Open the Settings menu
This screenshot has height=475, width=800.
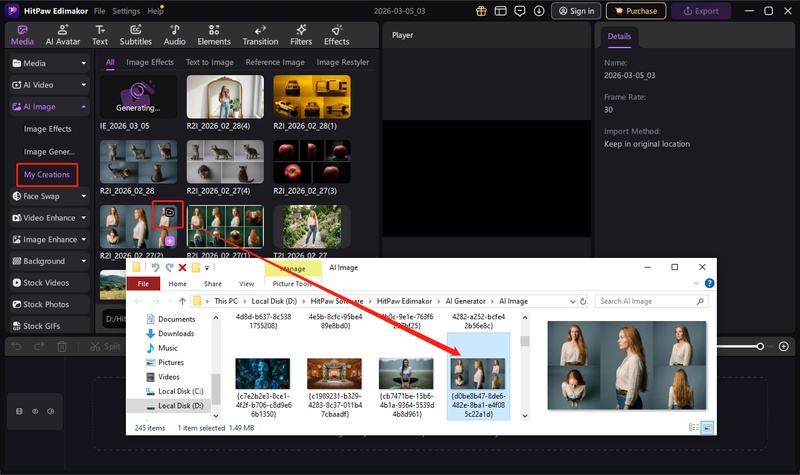tap(126, 10)
